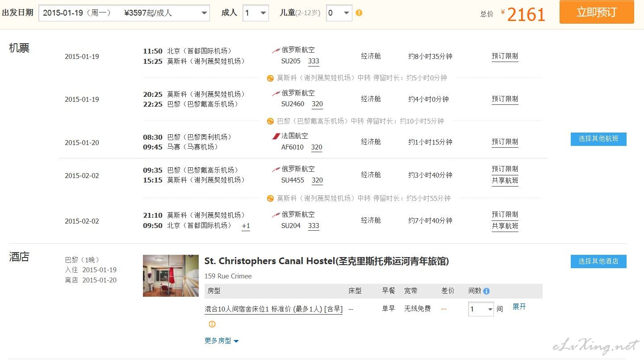Open St. Christophers Canal Hostel title

tap(326, 261)
